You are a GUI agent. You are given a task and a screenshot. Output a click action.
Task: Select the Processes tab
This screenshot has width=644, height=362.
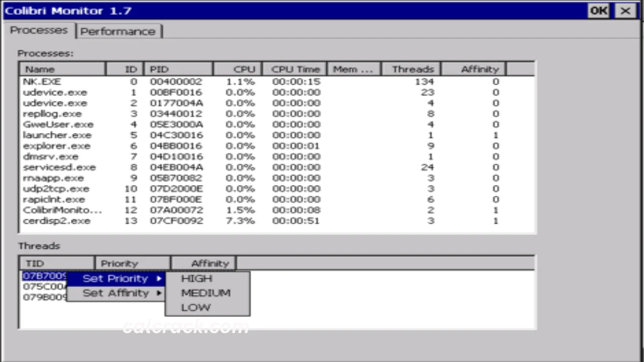39,30
